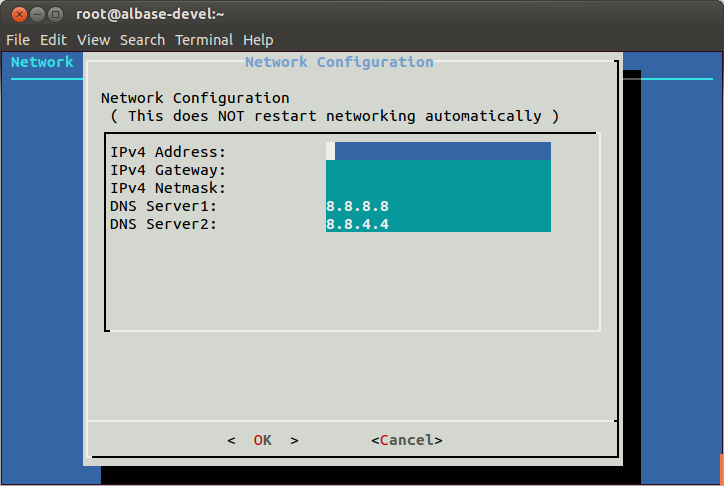Click the Network Configuration dialog title
This screenshot has width=724, height=486.
[339, 62]
